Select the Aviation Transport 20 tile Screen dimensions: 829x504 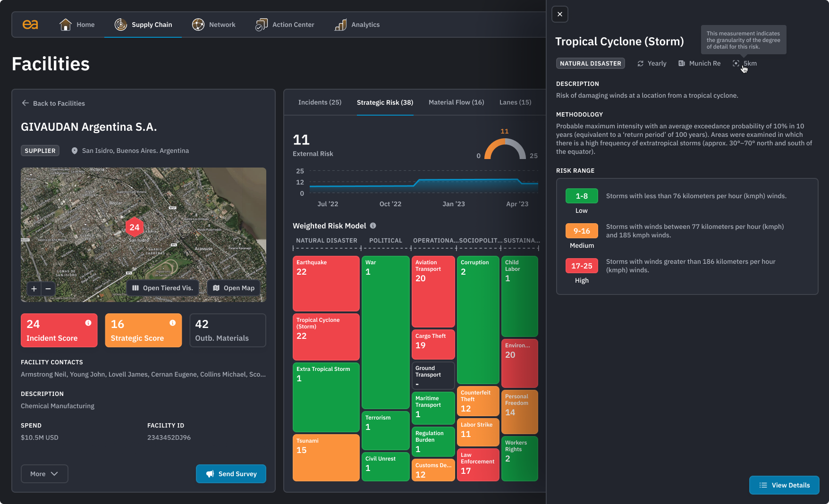point(433,292)
